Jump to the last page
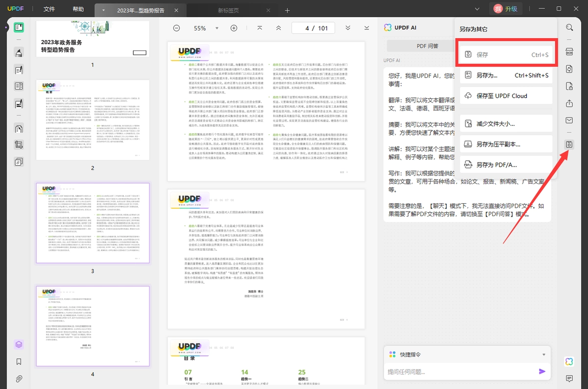The width and height of the screenshot is (588, 389). click(367, 28)
